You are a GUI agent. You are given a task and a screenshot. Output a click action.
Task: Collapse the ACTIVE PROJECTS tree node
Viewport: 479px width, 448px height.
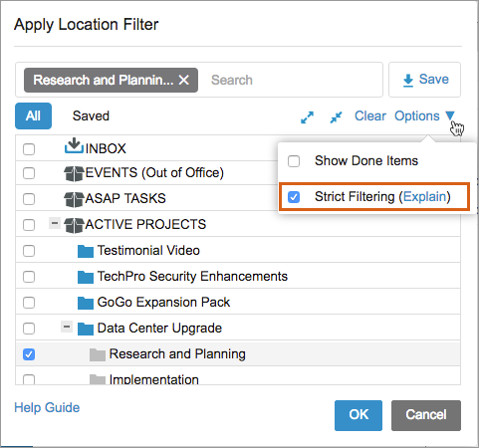click(55, 223)
